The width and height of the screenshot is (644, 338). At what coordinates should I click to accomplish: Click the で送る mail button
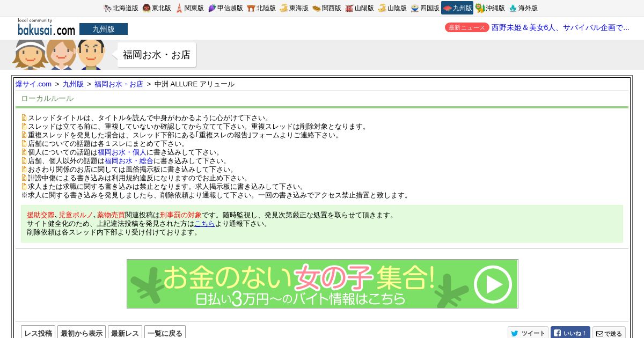pyautogui.click(x=609, y=333)
